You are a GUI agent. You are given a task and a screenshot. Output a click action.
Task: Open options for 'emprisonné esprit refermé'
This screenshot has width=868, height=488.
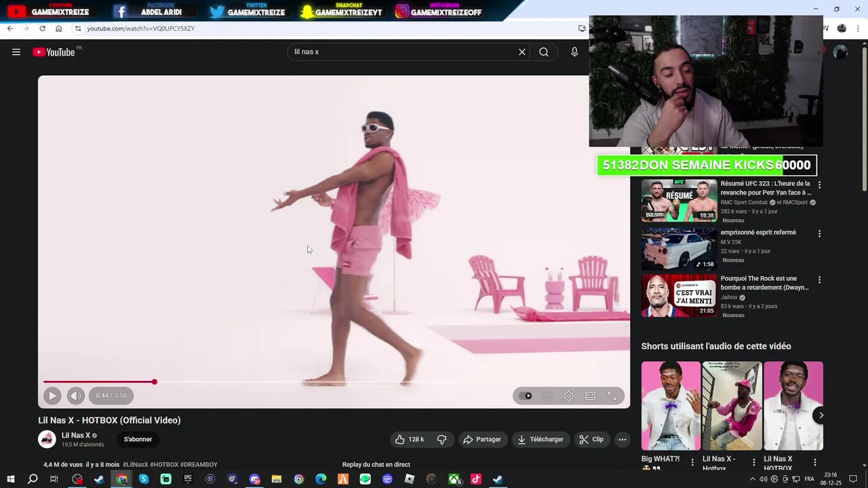pos(819,233)
